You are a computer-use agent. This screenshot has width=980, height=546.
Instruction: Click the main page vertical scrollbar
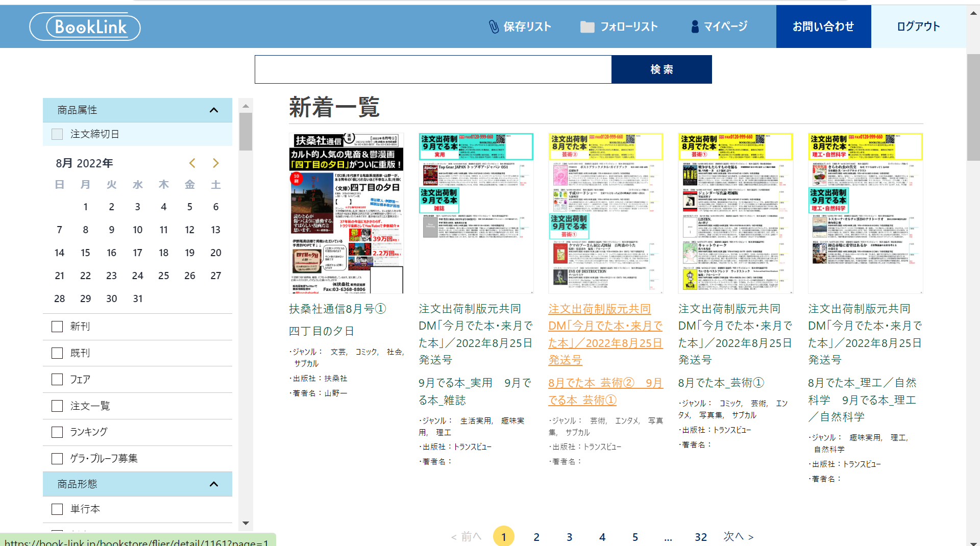973,107
